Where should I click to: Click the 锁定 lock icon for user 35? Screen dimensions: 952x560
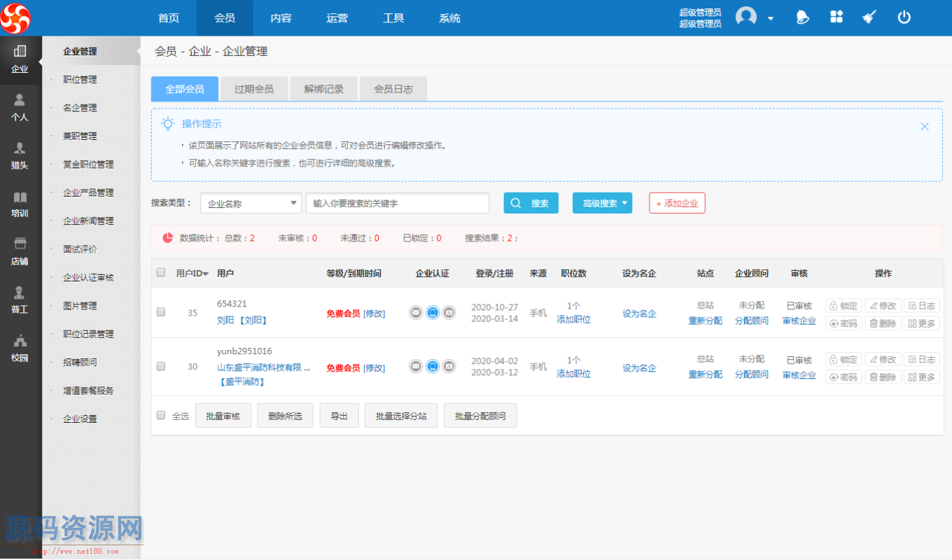[843, 305]
